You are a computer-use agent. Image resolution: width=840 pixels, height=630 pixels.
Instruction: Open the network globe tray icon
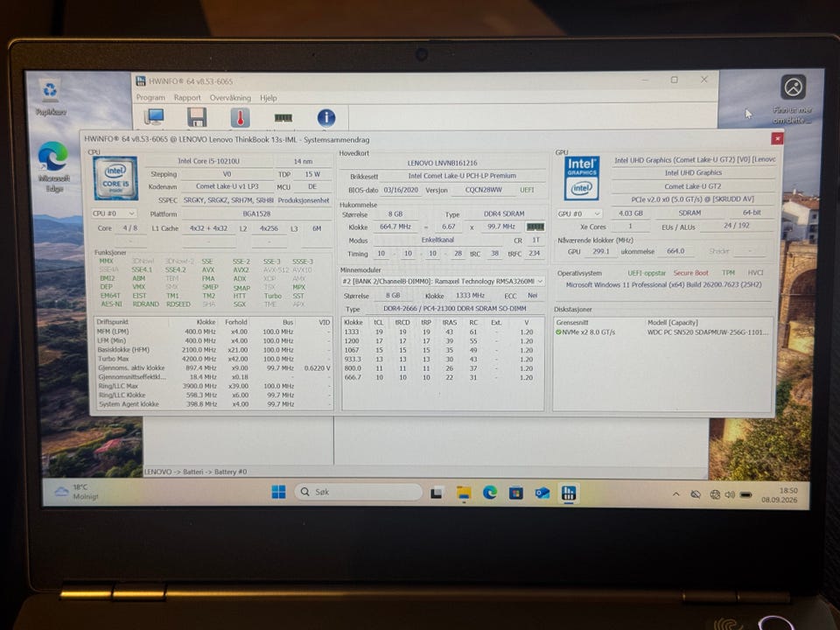715,493
